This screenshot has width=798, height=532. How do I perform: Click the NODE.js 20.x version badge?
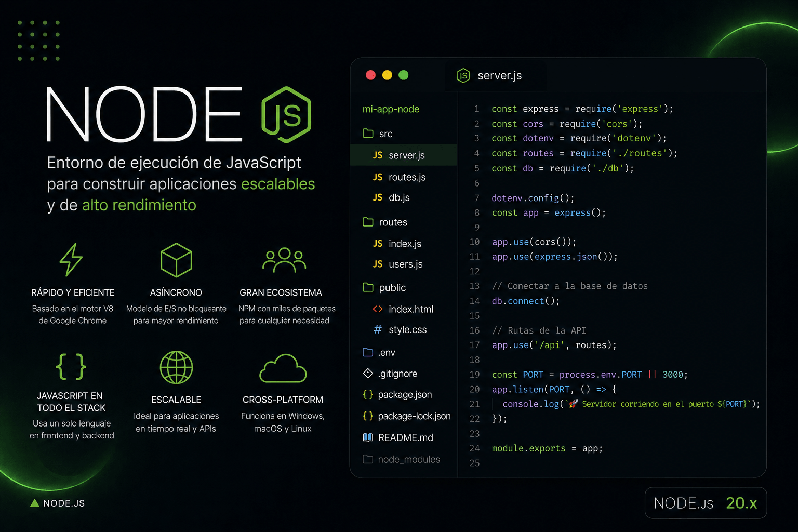tap(706, 503)
